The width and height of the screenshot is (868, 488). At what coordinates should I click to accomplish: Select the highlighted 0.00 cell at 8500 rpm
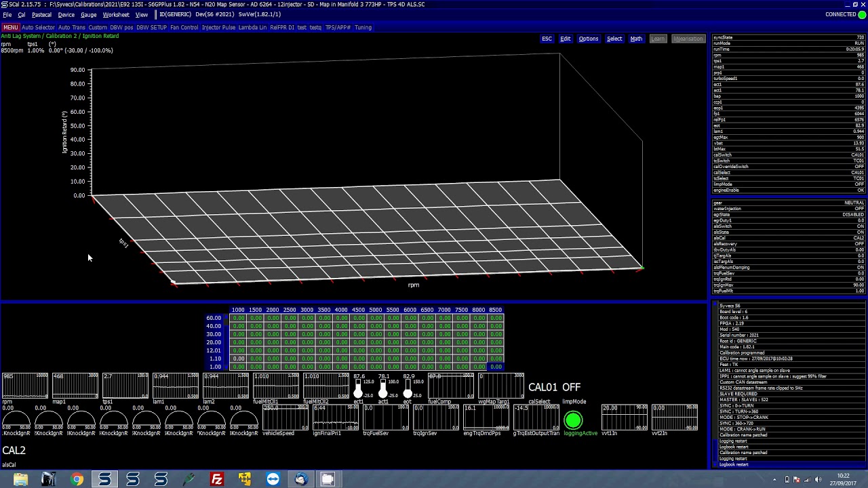(x=496, y=367)
